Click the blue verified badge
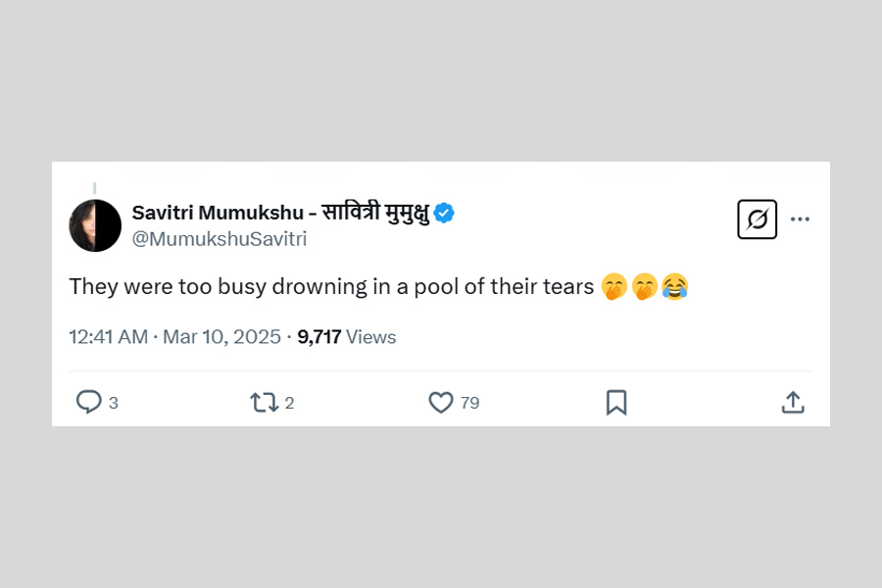 (444, 213)
